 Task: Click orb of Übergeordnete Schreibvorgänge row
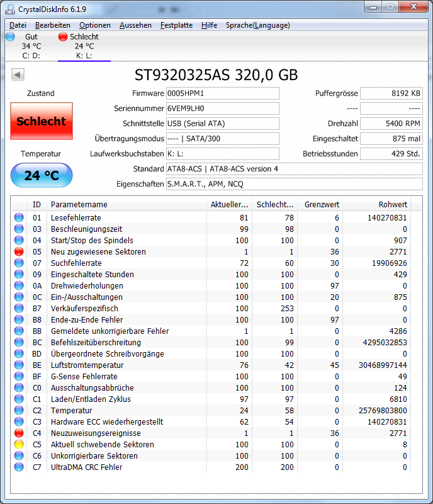[x=19, y=353]
